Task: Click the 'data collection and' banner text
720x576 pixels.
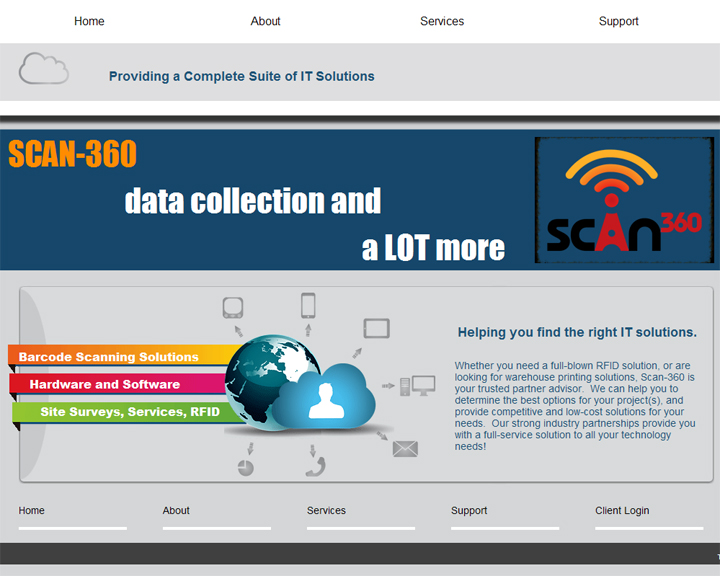Action: click(253, 201)
